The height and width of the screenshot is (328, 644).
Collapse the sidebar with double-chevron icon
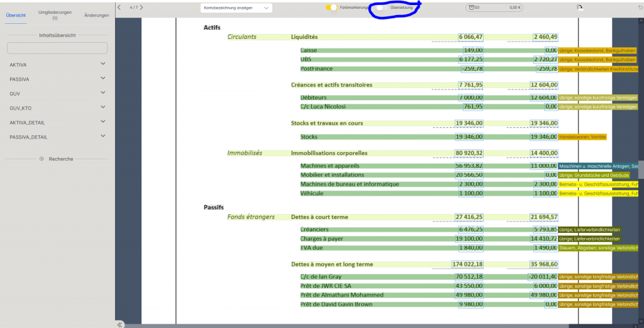click(120, 324)
